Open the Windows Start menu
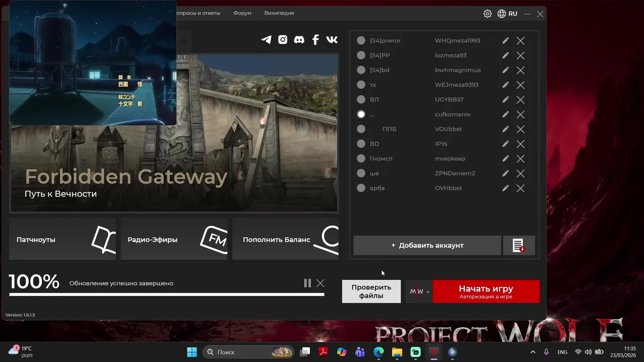Viewport: 644px width, 362px height. [x=192, y=352]
